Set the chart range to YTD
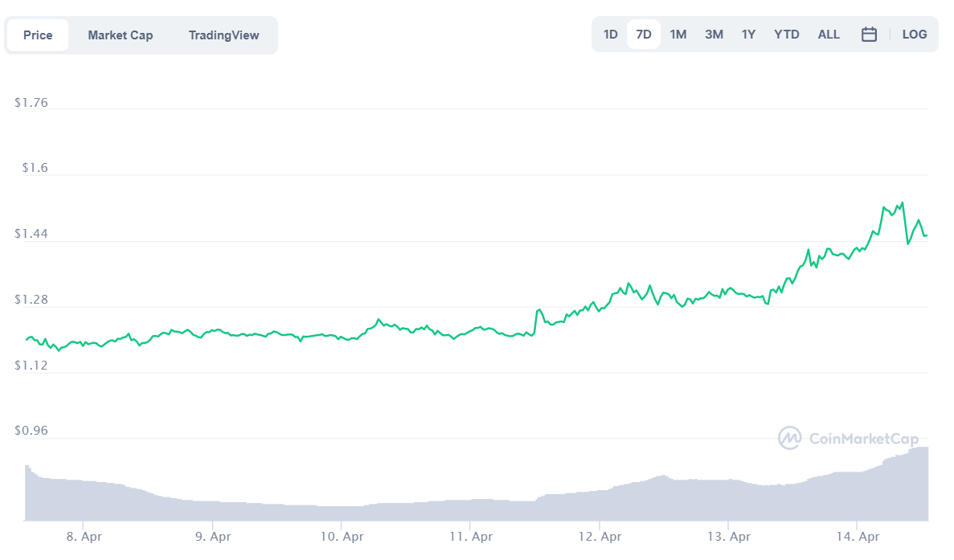This screenshot has height=560, width=954. [787, 35]
